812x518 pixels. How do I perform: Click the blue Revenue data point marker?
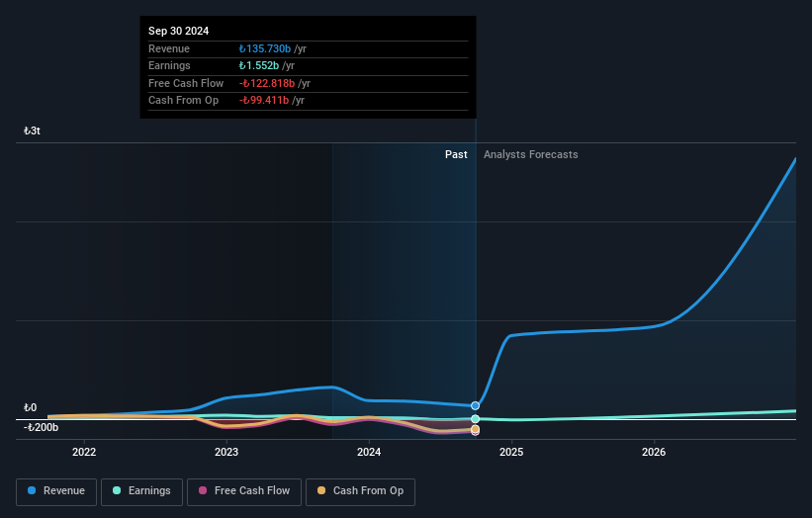point(476,405)
